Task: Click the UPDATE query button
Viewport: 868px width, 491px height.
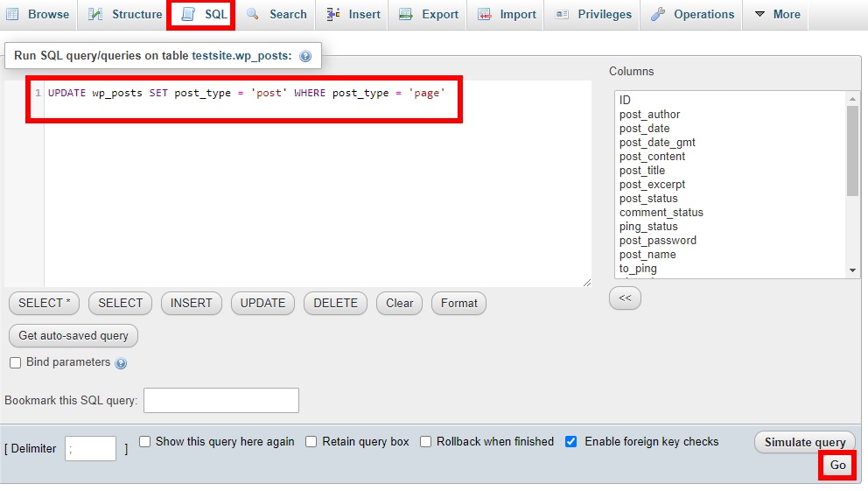Action: click(262, 304)
